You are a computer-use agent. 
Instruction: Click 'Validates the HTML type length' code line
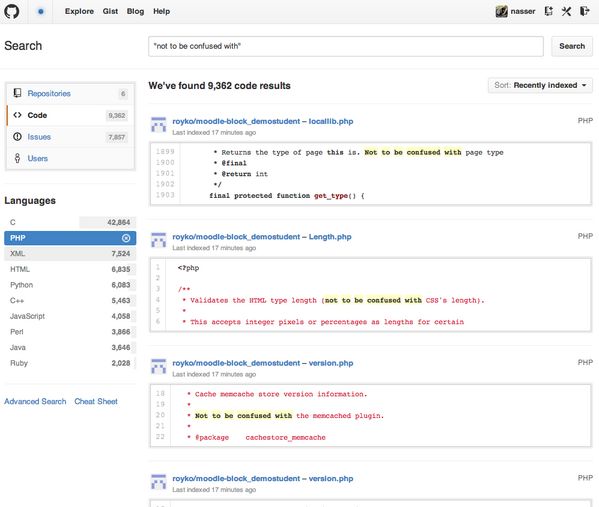point(333,300)
